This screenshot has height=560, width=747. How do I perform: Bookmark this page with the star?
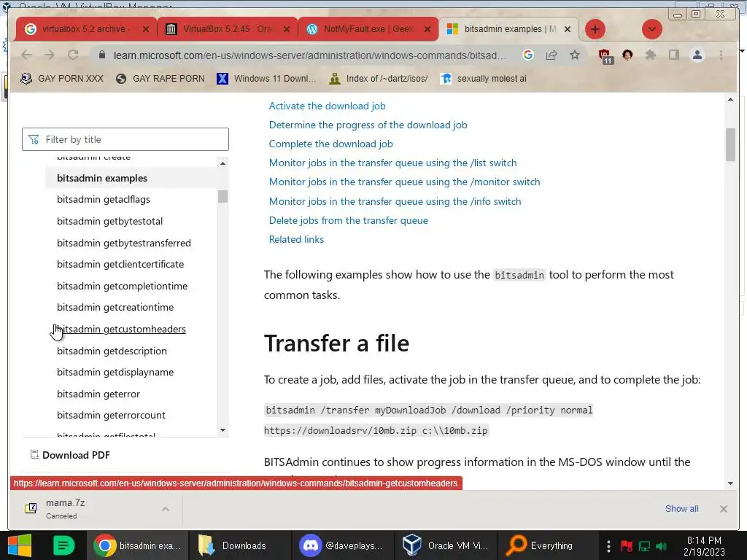575,55
